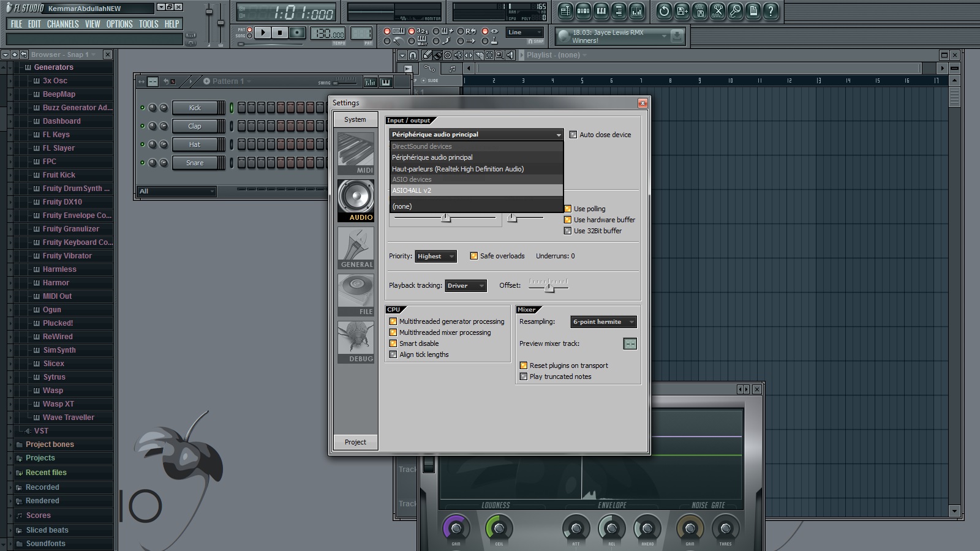
Task: Enable the Use 32Bit buffer checkbox
Action: tap(568, 231)
